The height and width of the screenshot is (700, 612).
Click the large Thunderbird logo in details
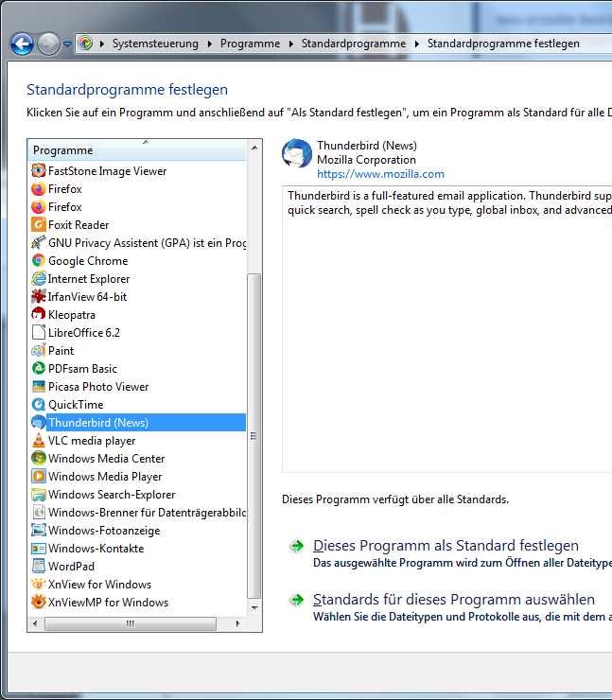(x=297, y=153)
